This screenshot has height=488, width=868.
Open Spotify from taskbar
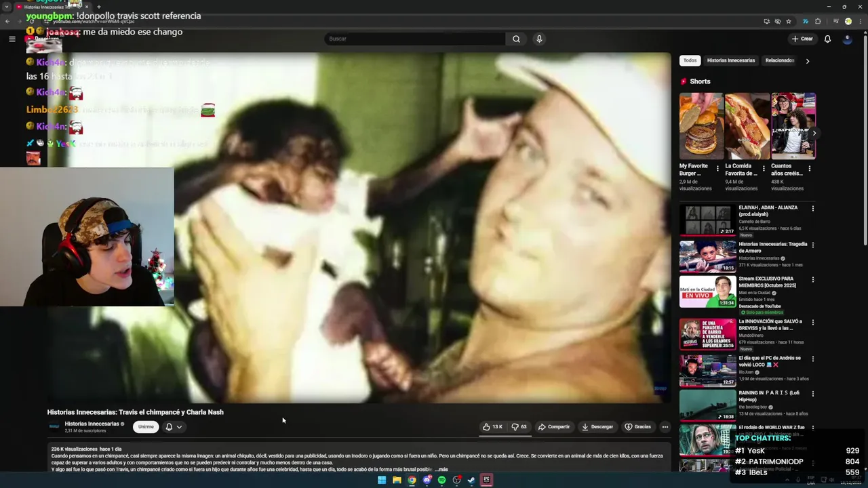(x=441, y=480)
